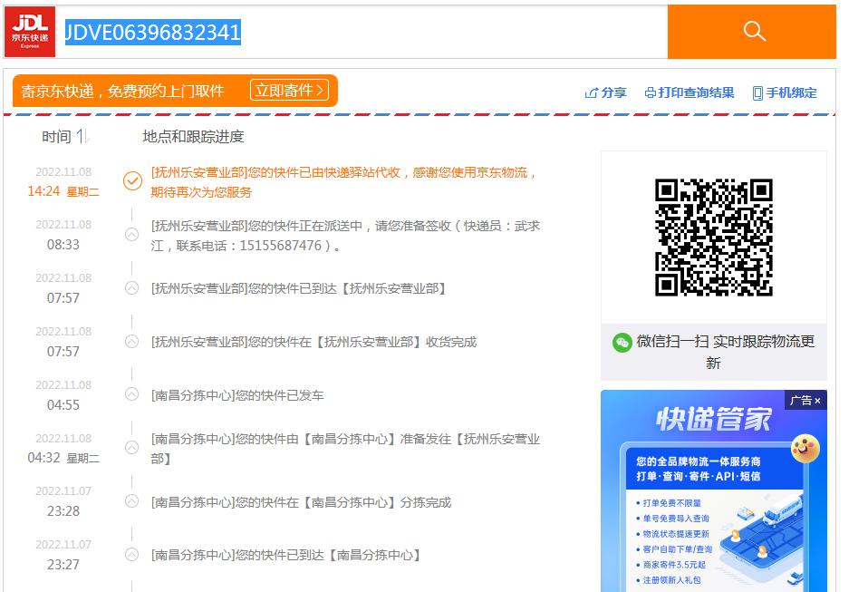
Task: Click the circle icon beside 已到达【抚州乐安营业部】
Action: pyautogui.click(x=131, y=288)
